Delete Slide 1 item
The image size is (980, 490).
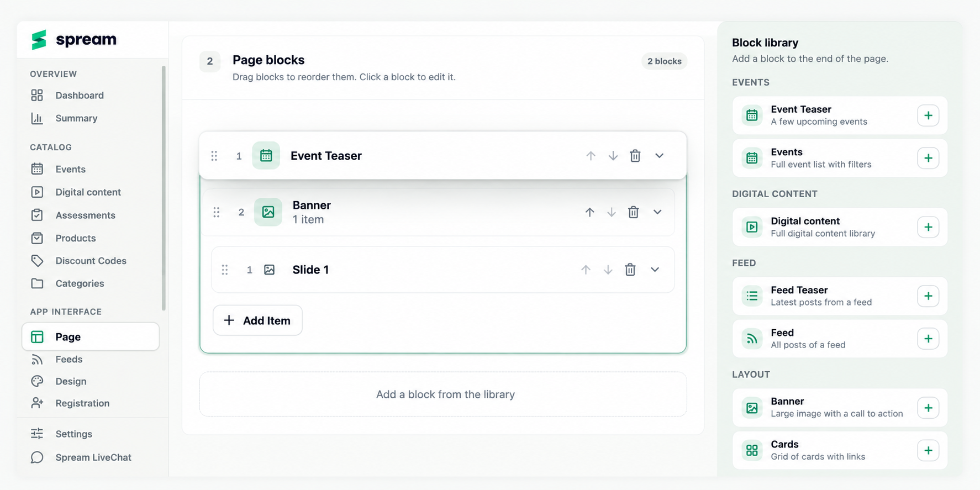tap(630, 270)
